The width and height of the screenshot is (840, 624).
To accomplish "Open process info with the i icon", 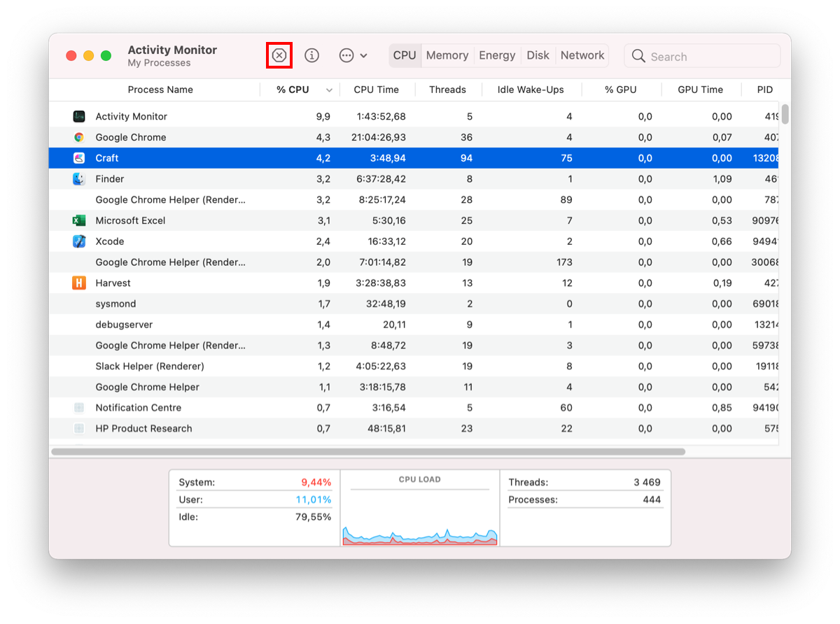I will [x=311, y=55].
